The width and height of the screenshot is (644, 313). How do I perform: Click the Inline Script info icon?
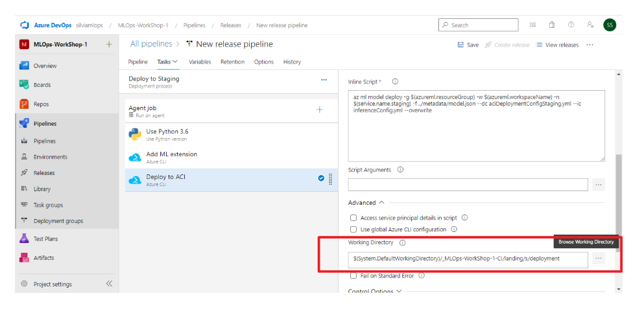coord(395,82)
